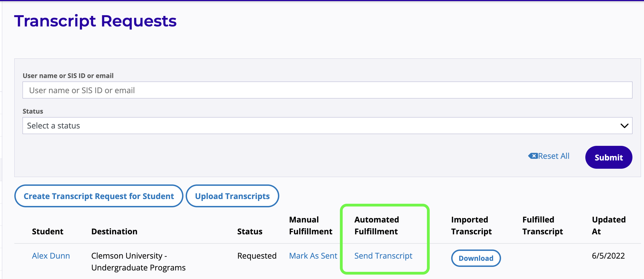
Task: Click the Updated At column header
Action: (609, 226)
